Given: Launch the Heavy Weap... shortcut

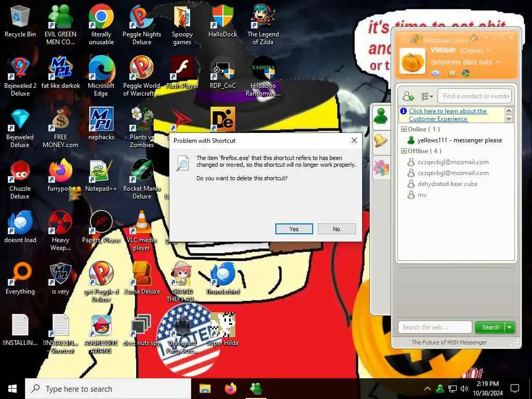Looking at the screenshot, I should tap(60, 231).
